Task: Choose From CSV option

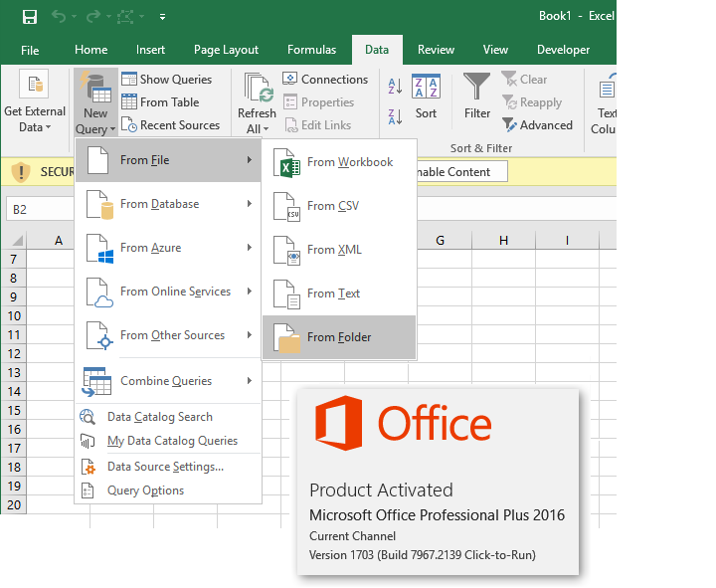Action: pyautogui.click(x=339, y=206)
